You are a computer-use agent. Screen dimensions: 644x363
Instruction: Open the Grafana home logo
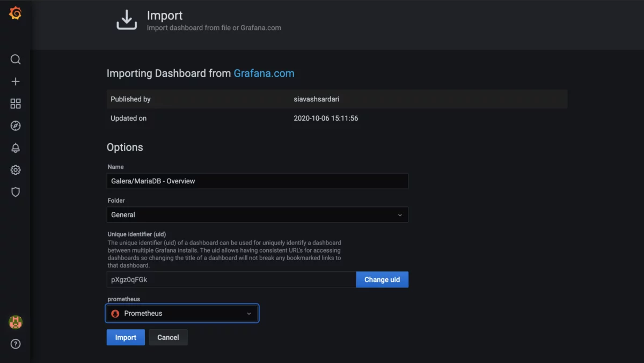click(x=16, y=13)
